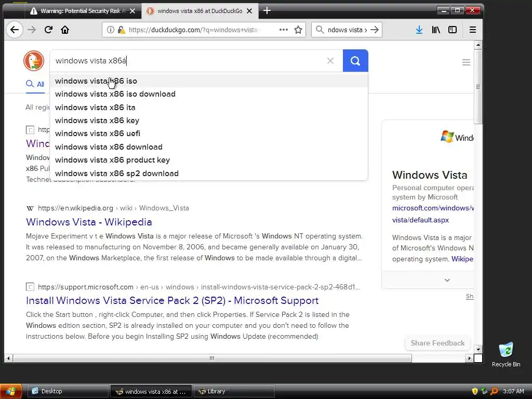Viewport: 532px width, 399px height.
Task: Click the lock warning icon in address bar
Action: coord(121,30)
